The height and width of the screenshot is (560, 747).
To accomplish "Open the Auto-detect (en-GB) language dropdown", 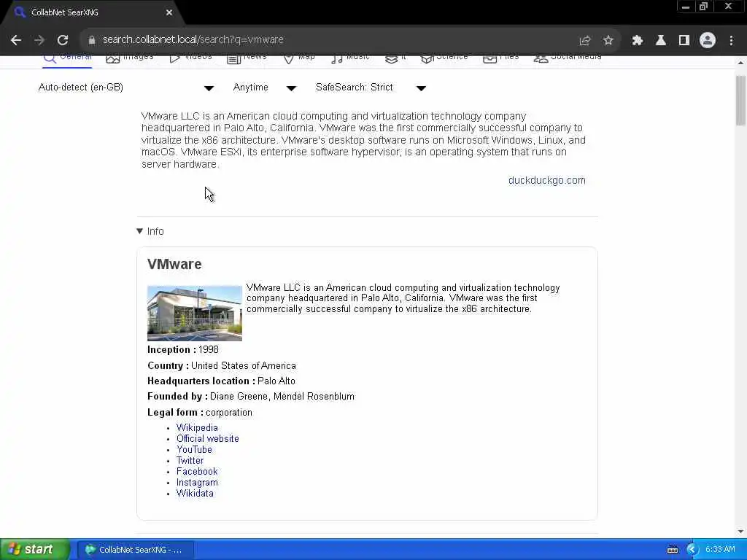I will click(x=126, y=87).
